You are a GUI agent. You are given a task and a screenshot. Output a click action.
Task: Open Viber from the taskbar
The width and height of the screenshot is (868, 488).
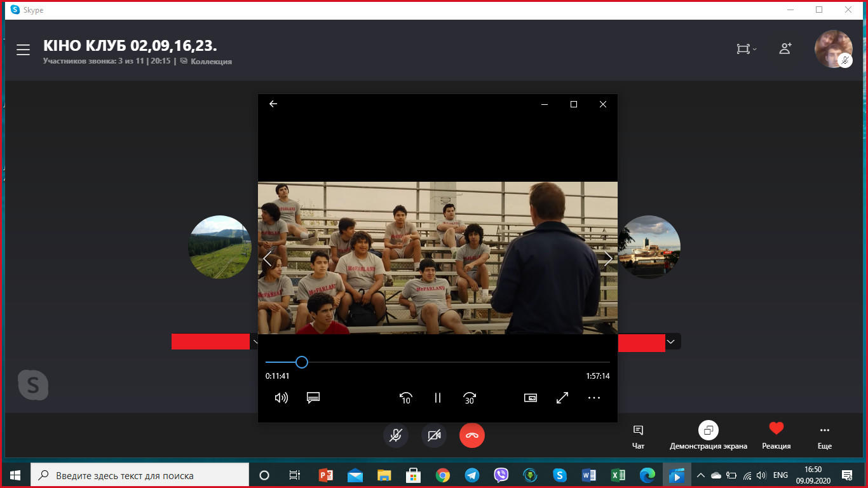pos(501,475)
